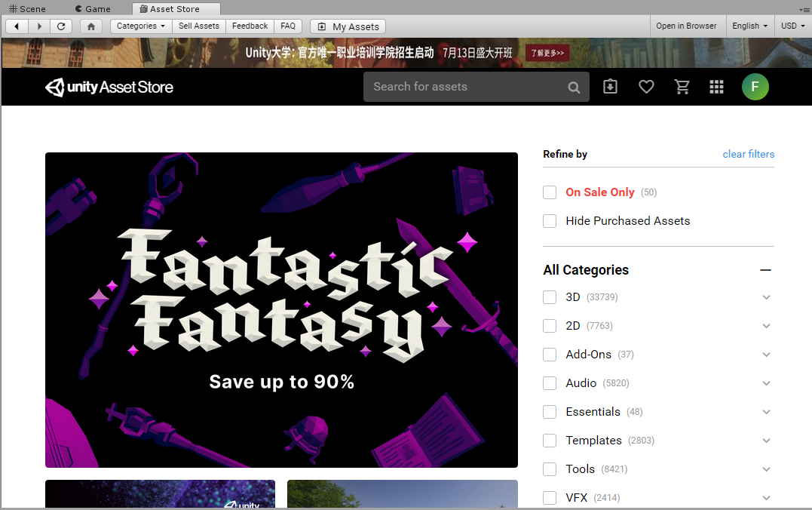Screen dimensions: 812x510
Task: Open the landscape promo card under the banner
Action: point(403,494)
